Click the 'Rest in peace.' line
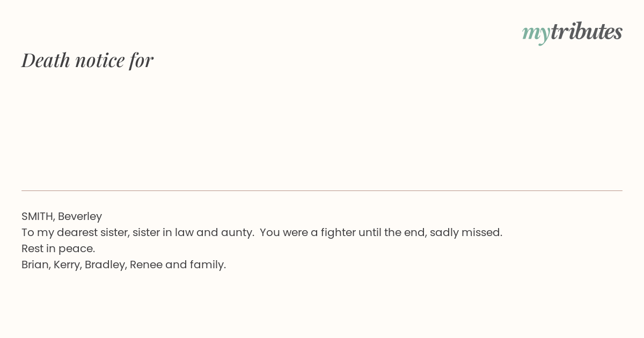The height and width of the screenshot is (338, 644). tap(58, 249)
